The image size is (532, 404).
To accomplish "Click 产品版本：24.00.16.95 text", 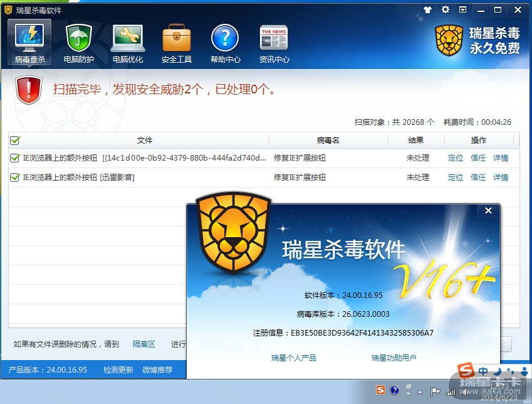I will click(48, 369).
